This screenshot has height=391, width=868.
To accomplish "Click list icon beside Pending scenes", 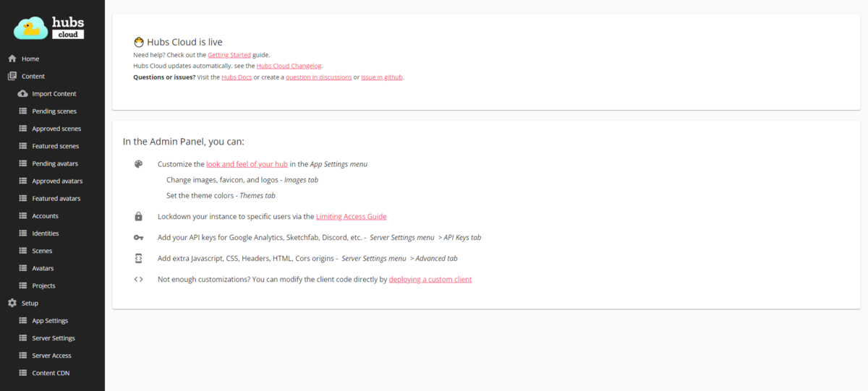I will [22, 111].
